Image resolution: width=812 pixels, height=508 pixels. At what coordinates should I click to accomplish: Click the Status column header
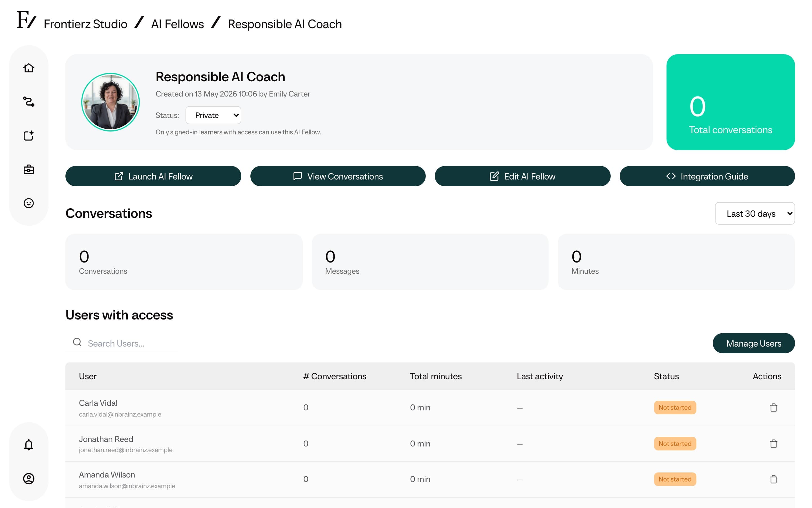(666, 376)
